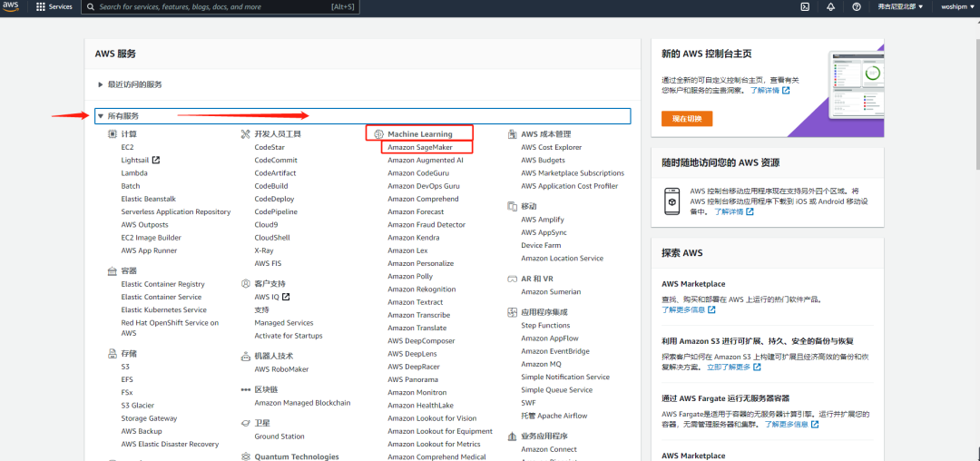
Task: Click the external-link icon next to AWS IQ
Action: coord(286,297)
